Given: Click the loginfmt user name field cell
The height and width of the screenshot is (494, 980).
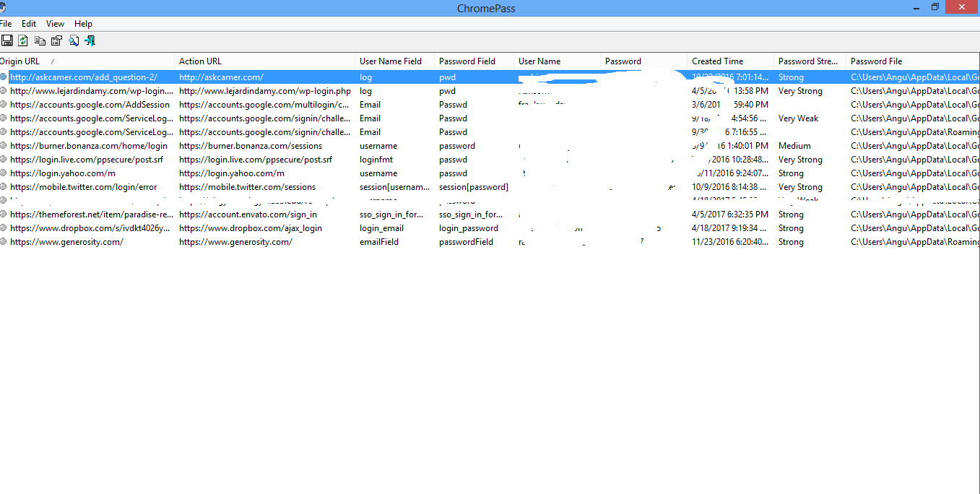Looking at the screenshot, I should [x=376, y=160].
